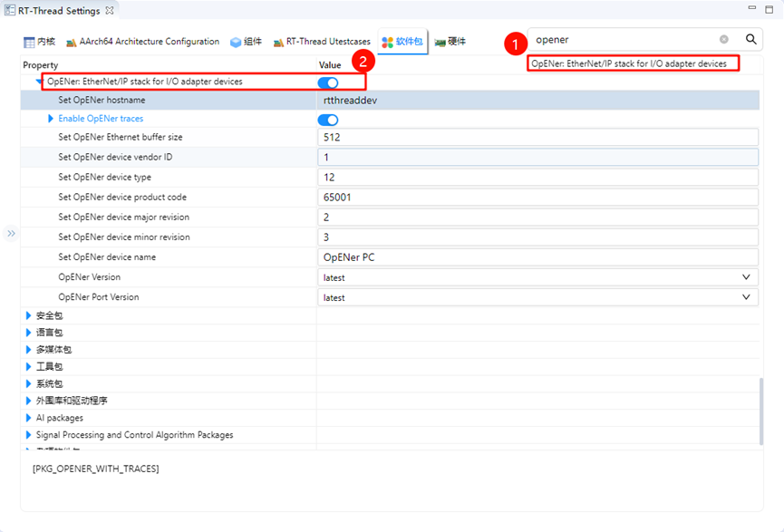The width and height of the screenshot is (784, 532).
Task: Click the Property column header
Action: point(41,65)
